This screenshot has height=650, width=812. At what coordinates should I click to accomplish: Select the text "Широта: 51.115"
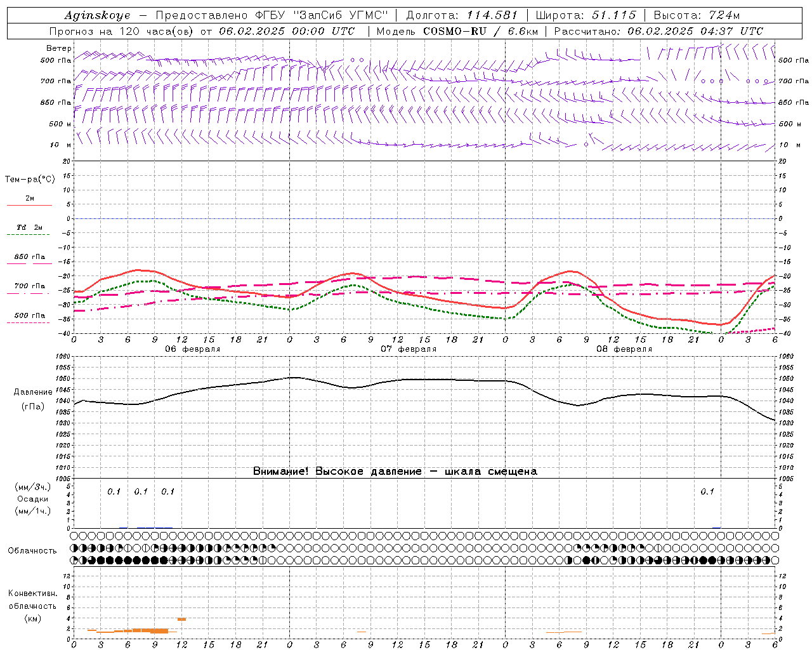tap(586, 16)
